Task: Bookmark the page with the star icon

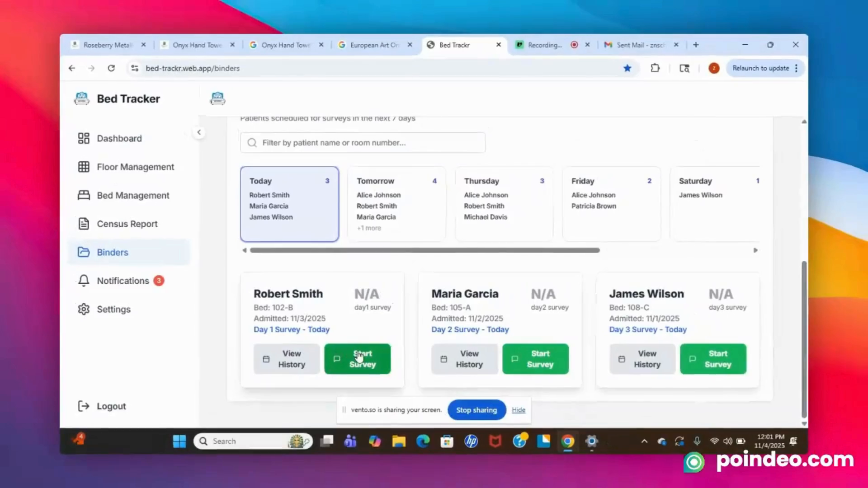Action: click(627, 68)
